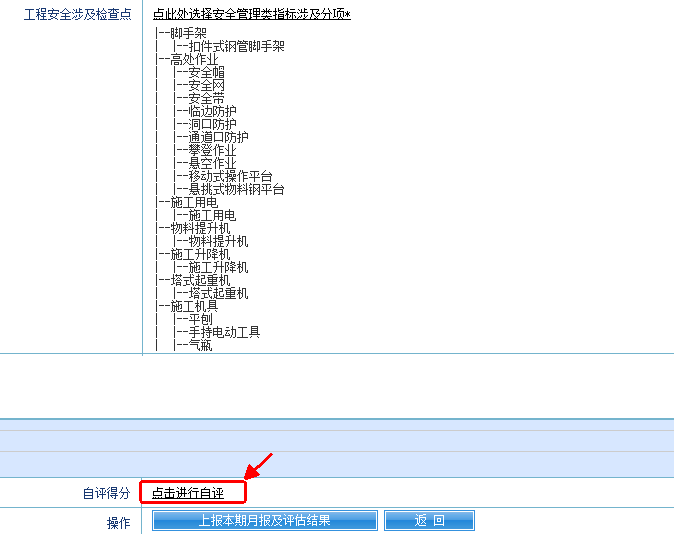Select the 高处作业 category node
The width and height of the screenshot is (674, 534).
[x=194, y=59]
